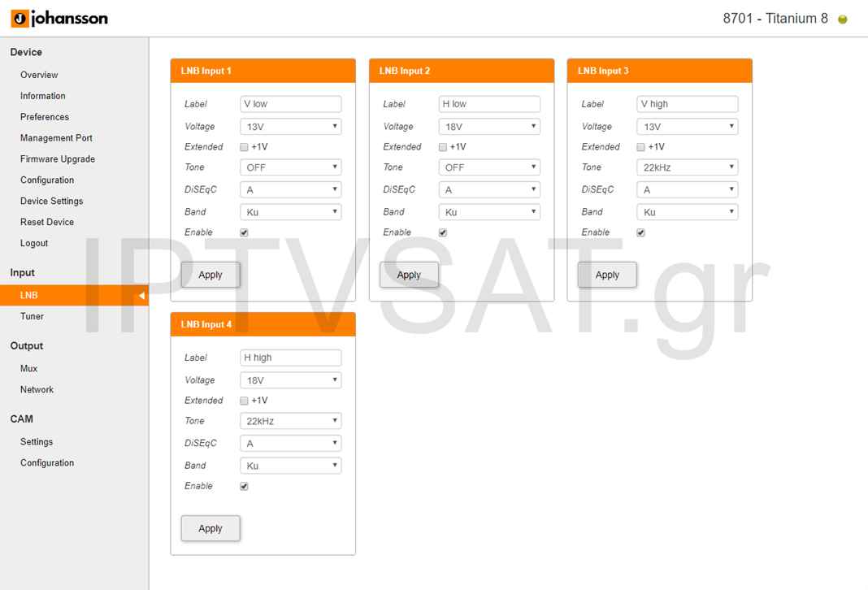Click the Johansson logo icon
Viewport: 868px width, 590px height.
click(19, 18)
